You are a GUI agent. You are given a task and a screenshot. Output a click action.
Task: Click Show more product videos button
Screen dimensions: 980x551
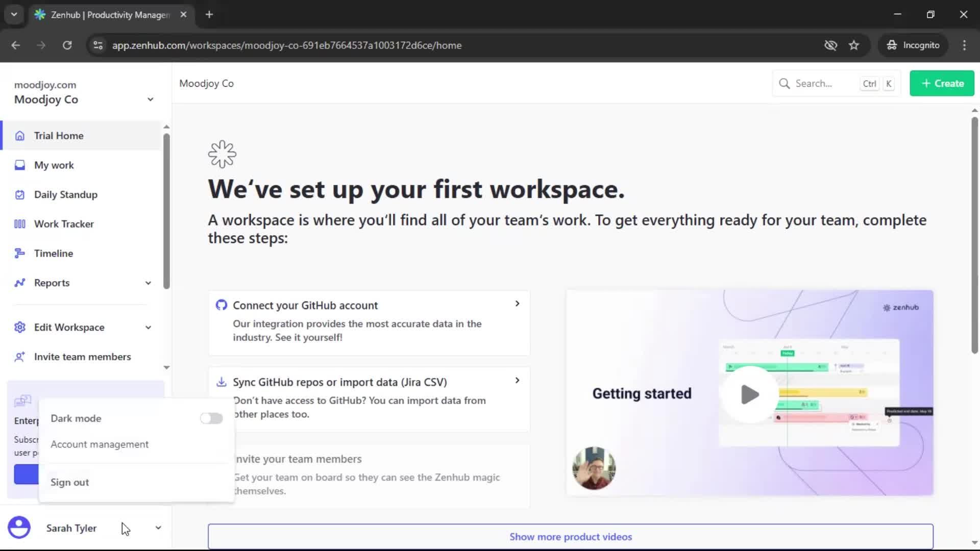pyautogui.click(x=570, y=537)
